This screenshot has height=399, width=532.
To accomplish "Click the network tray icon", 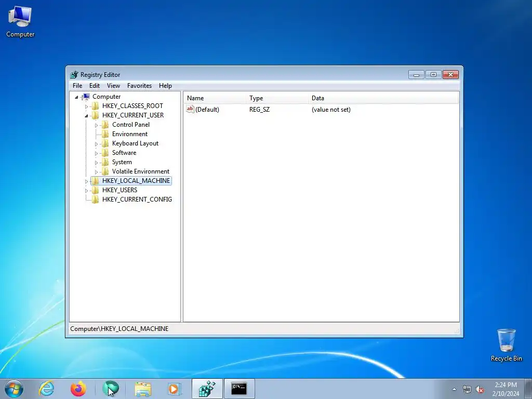I will point(467,390).
